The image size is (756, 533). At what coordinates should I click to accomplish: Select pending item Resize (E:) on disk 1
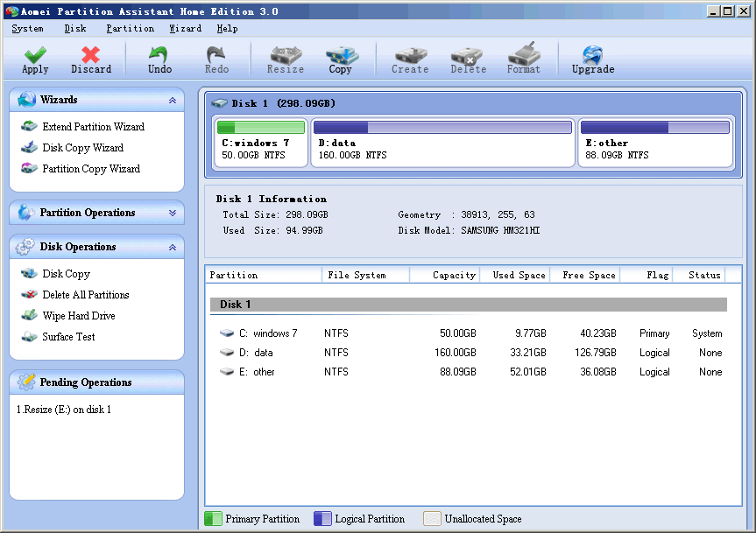click(x=64, y=410)
